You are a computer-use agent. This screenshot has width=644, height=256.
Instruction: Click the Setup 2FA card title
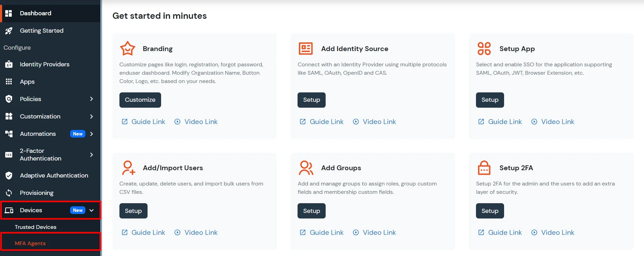516,168
